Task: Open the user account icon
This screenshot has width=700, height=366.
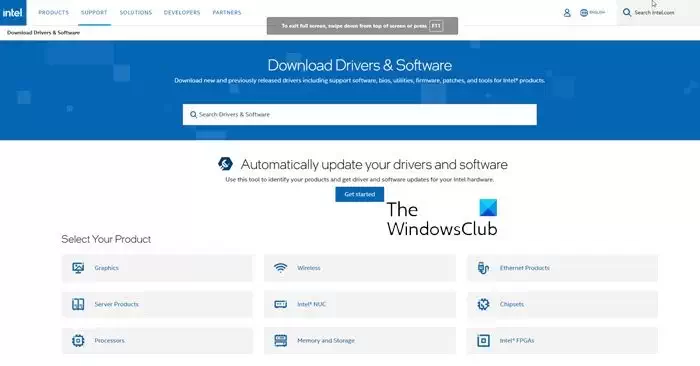Action: (x=567, y=13)
